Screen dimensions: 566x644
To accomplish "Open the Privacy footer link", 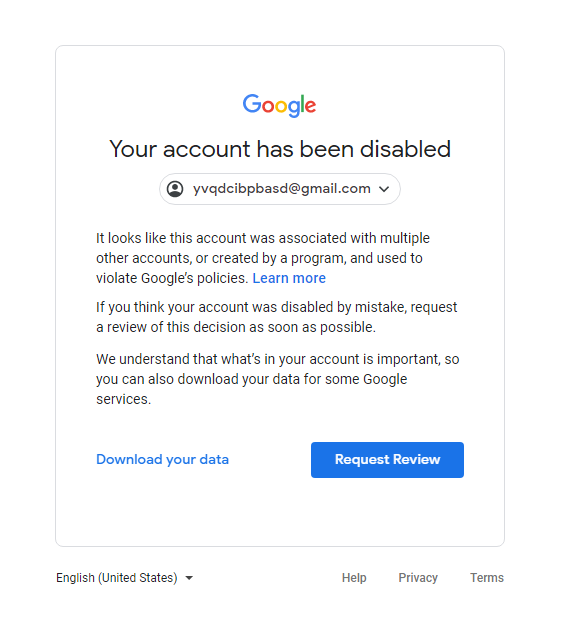I will click(x=418, y=577).
